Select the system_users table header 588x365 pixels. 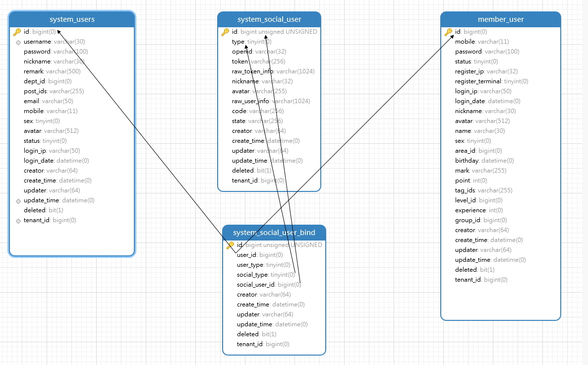[x=72, y=19]
